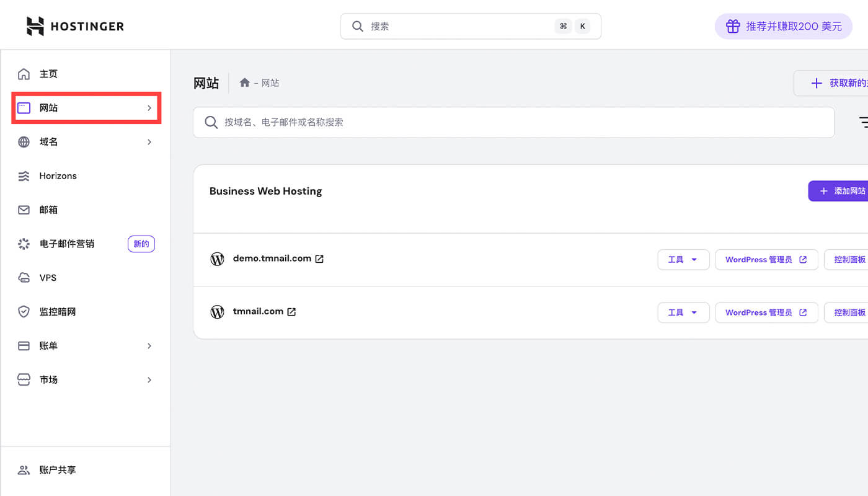This screenshot has height=496, width=868.
Task: Click the spinner icon beside 电子邮件营销
Action: [24, 244]
